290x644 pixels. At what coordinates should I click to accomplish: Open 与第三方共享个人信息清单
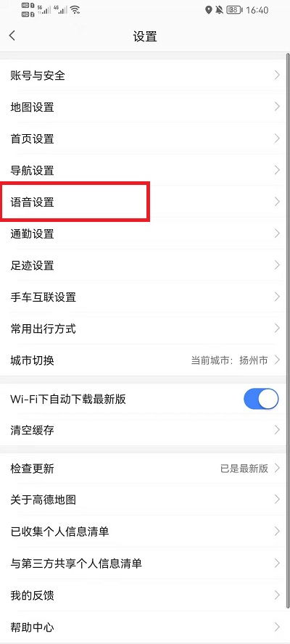pos(143,563)
